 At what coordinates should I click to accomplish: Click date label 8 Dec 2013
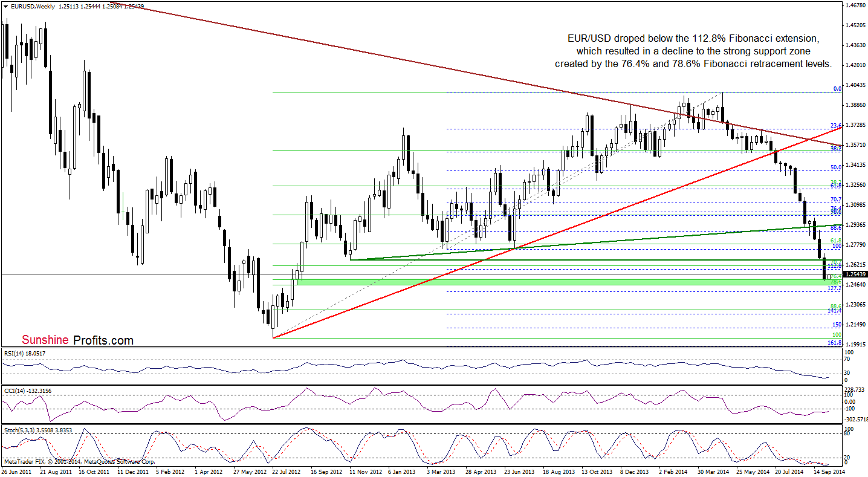tap(635, 471)
